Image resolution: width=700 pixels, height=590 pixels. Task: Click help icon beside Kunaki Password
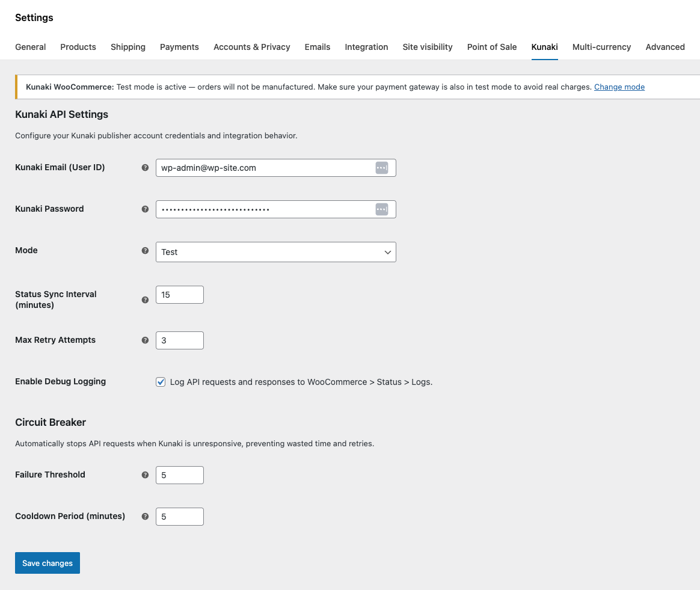point(145,209)
